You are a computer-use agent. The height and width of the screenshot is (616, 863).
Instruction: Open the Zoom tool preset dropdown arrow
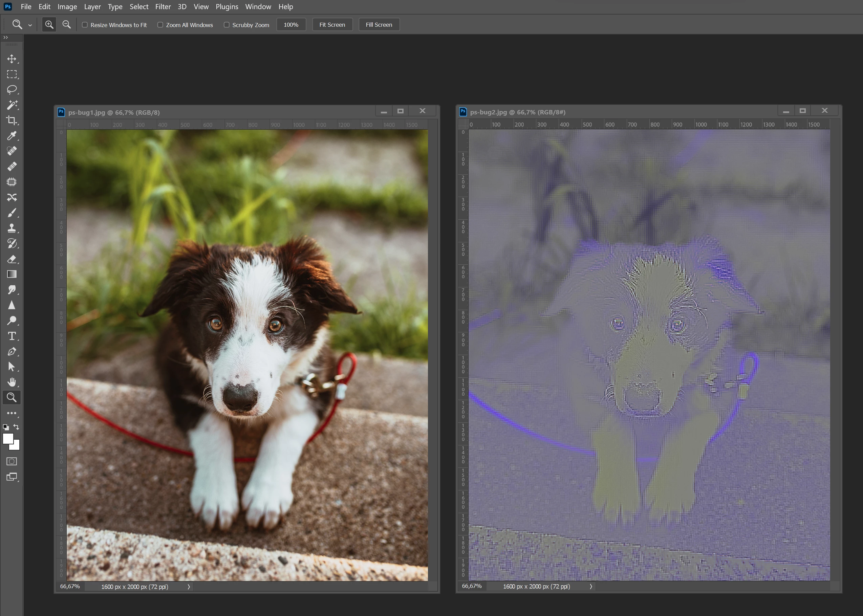click(x=30, y=25)
